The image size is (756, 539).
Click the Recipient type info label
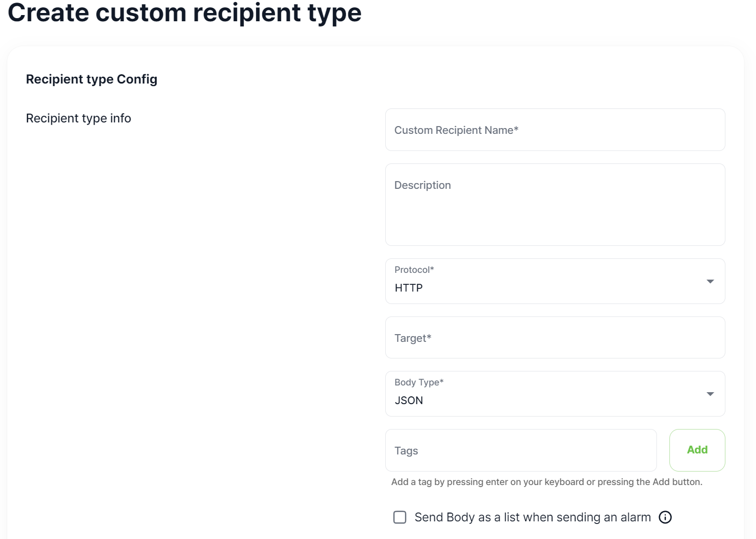(78, 118)
